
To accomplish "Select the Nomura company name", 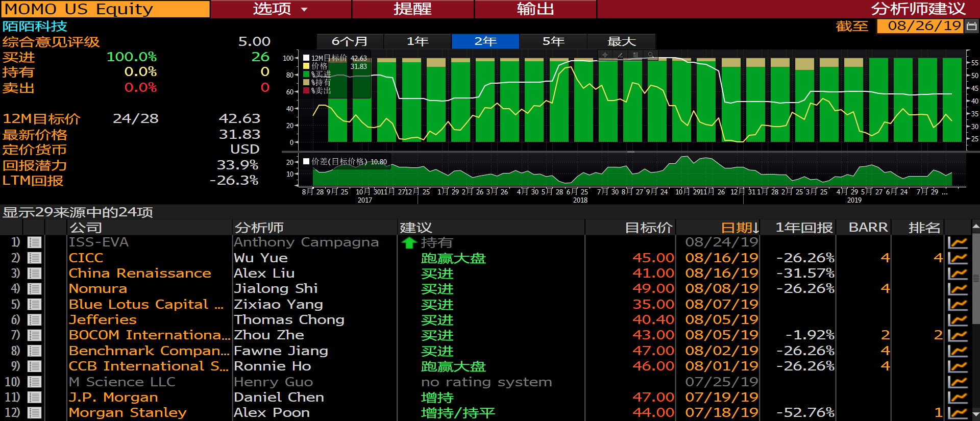I will tap(97, 289).
